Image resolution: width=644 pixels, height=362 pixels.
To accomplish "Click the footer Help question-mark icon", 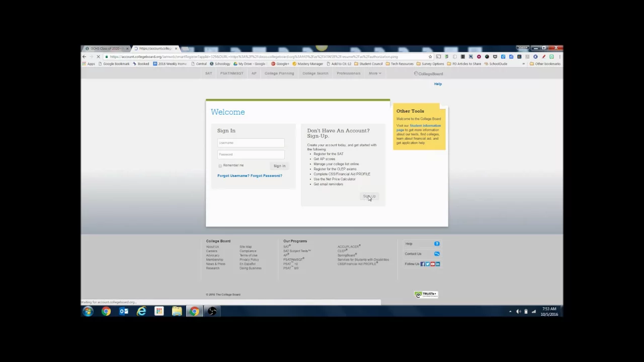I will pyautogui.click(x=437, y=244).
